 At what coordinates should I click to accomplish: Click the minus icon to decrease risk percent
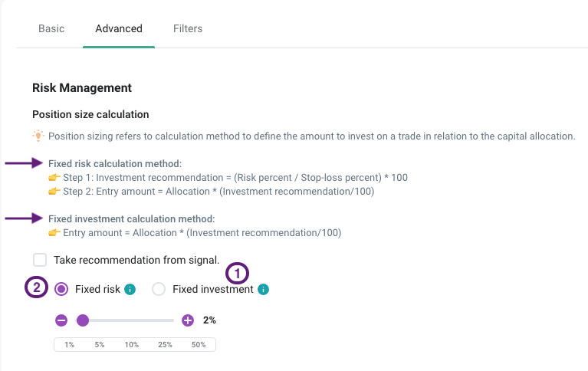(61, 320)
